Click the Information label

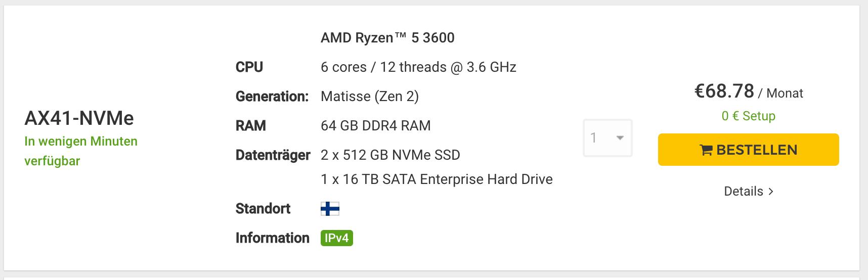click(273, 238)
